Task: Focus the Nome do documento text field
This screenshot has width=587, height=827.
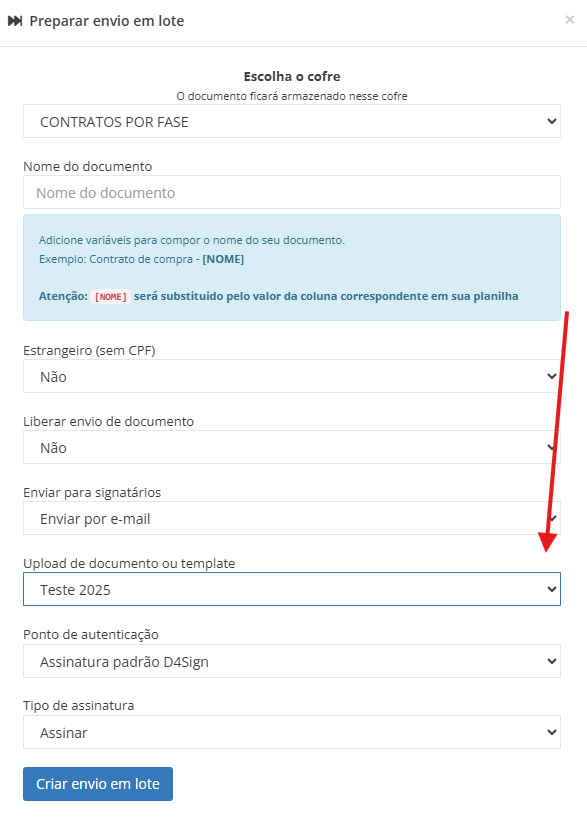Action: tap(292, 193)
